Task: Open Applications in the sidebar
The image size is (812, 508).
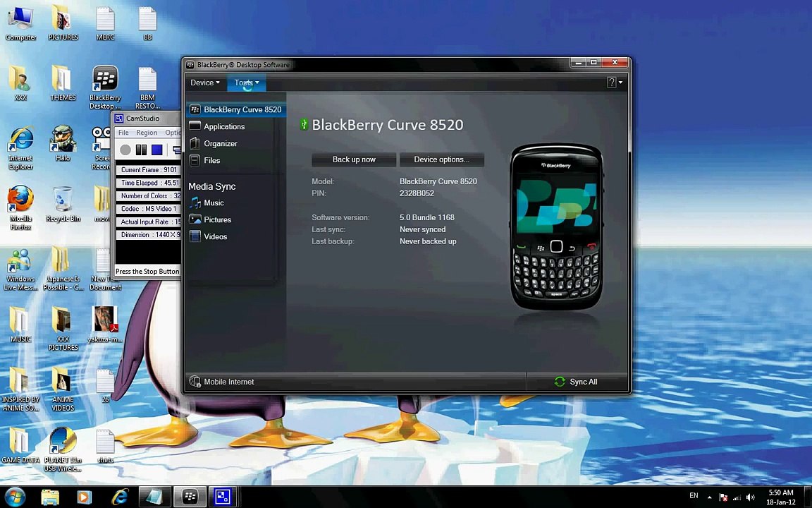Action: (x=223, y=126)
